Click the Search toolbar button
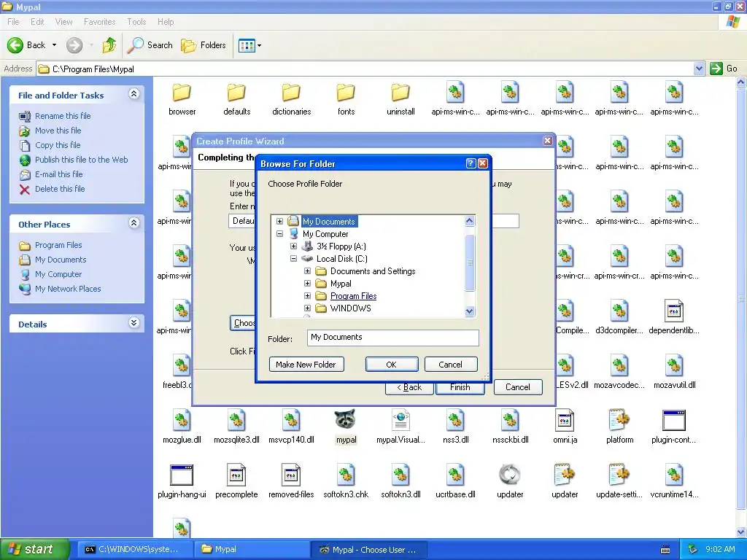The image size is (747, 560). click(x=150, y=45)
